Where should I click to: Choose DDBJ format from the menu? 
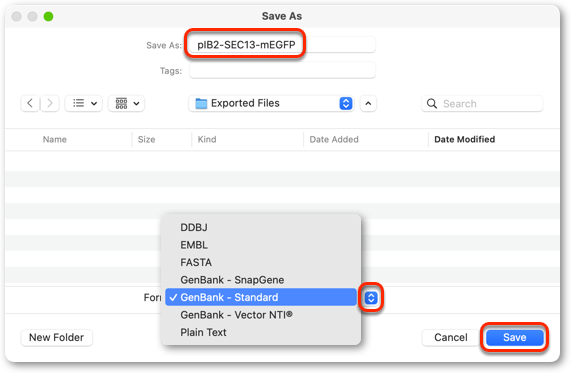261,227
